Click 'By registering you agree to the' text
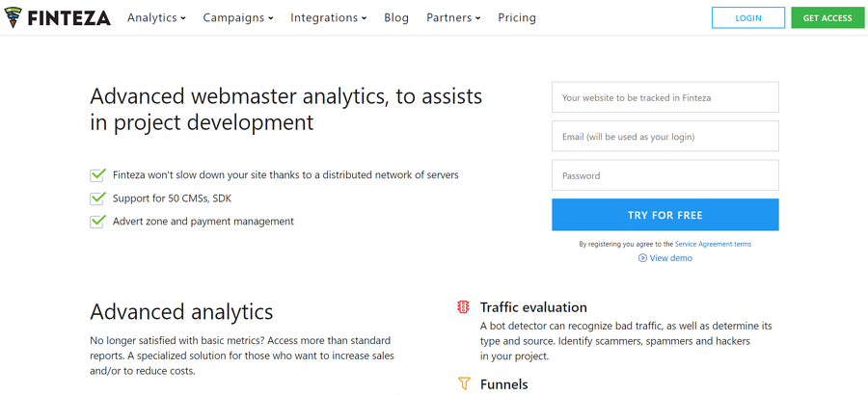Screen dimensions: 868x395 (626, 244)
